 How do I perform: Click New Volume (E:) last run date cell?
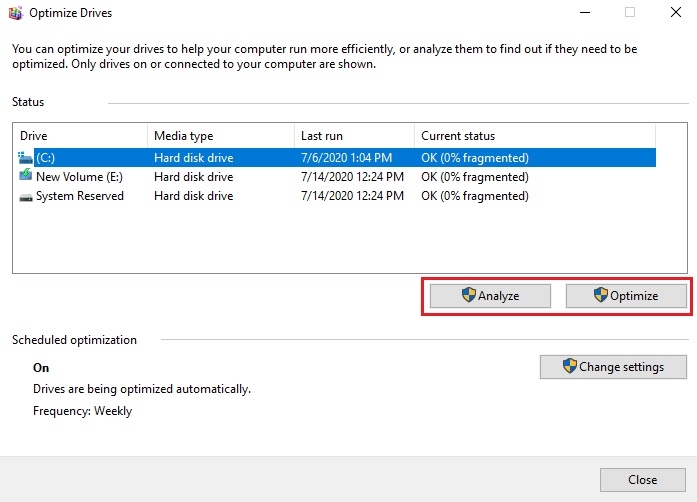click(x=352, y=177)
